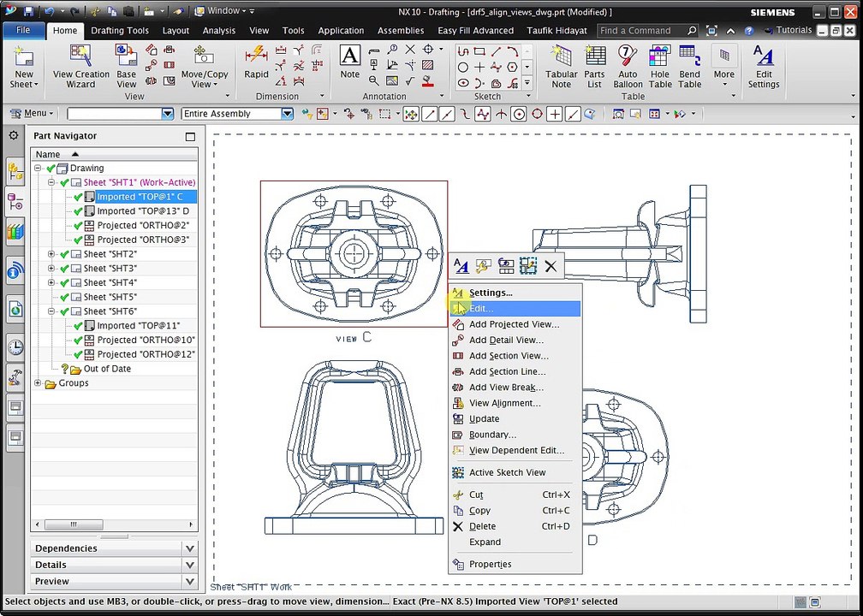The image size is (863, 616).
Task: Switch to the Layout ribbon tab
Action: tap(176, 31)
